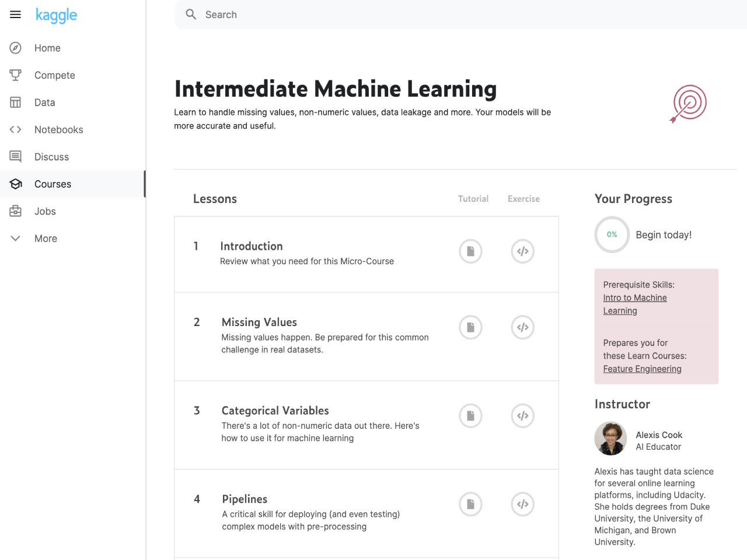Click the Courses graduation cap icon

click(16, 184)
